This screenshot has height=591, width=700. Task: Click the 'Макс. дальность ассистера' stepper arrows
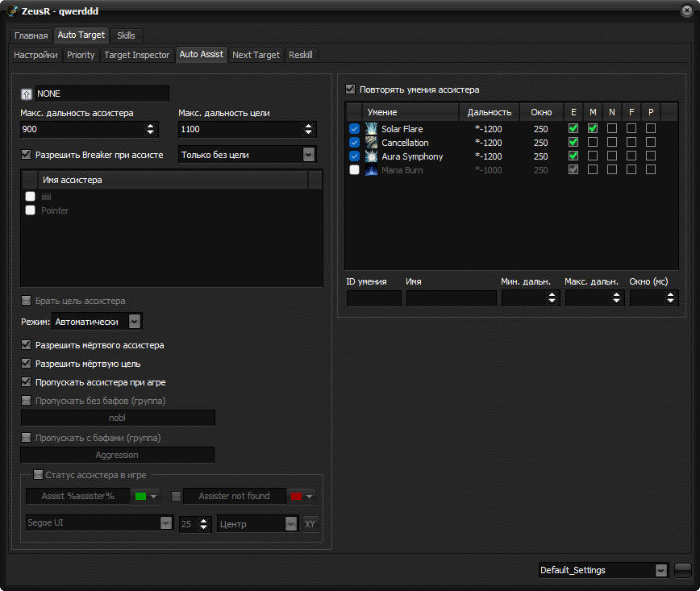pos(151,130)
